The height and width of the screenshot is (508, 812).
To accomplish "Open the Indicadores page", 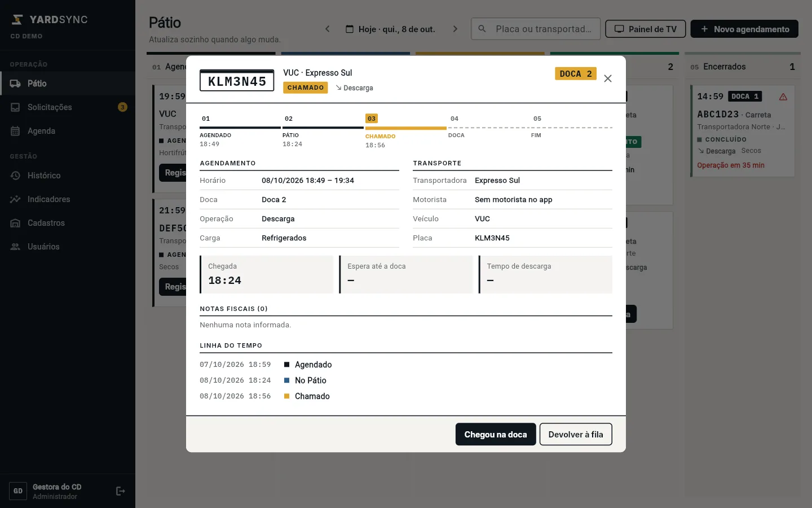I will (68, 199).
